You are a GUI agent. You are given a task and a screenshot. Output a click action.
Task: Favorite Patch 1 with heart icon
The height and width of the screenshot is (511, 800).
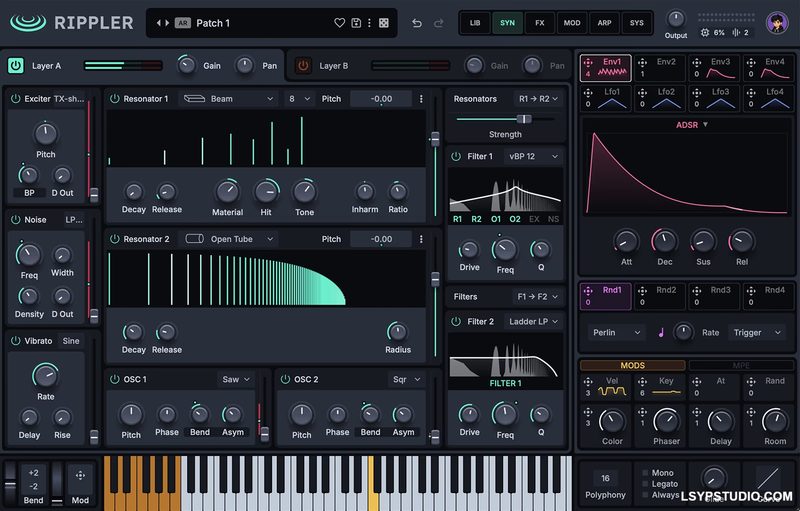tap(339, 23)
